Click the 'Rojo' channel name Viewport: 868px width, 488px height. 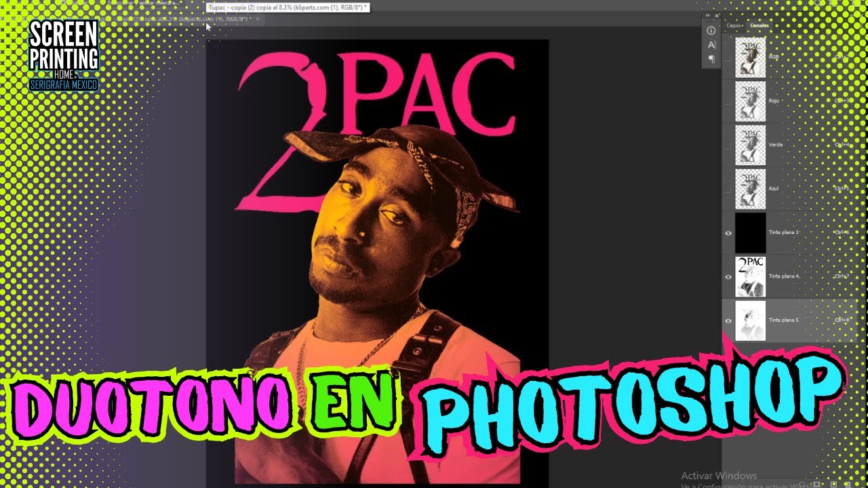click(x=774, y=100)
